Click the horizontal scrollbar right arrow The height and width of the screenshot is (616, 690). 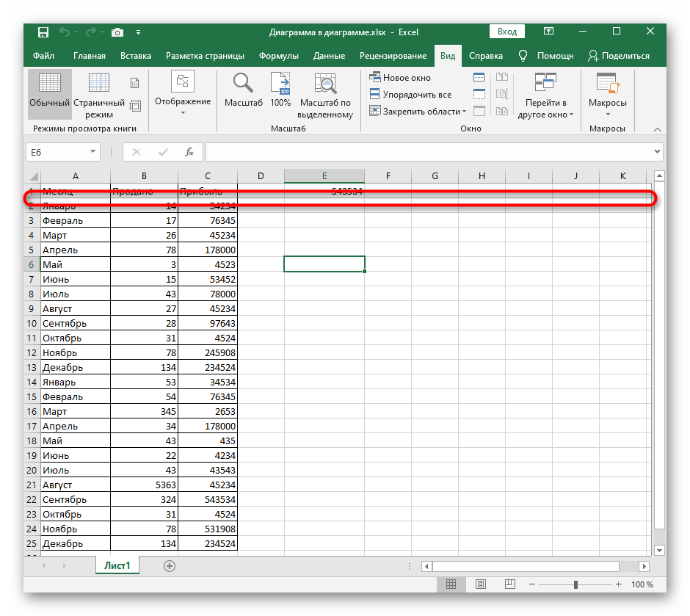click(644, 566)
